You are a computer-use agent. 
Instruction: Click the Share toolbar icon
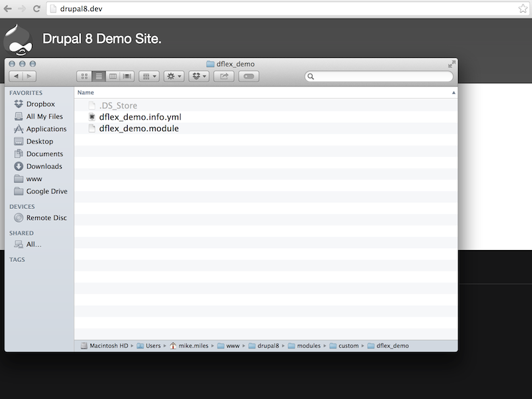(x=224, y=76)
